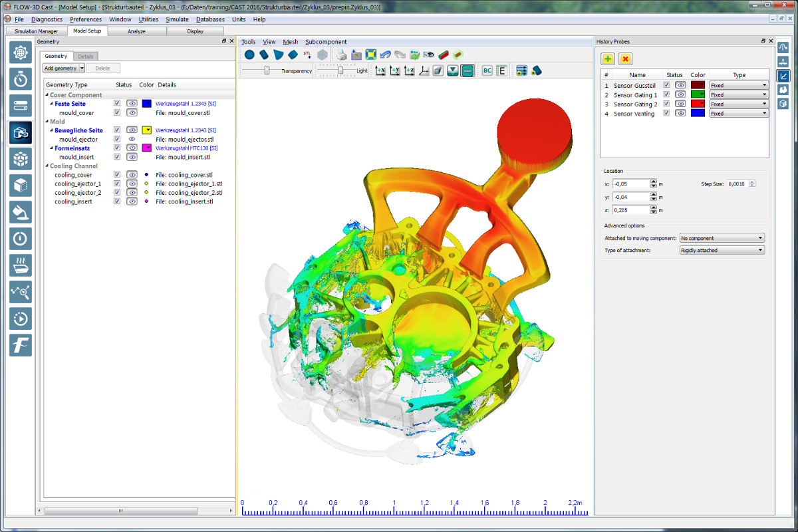Screen dimensions: 798x532
Task: Uncheck the Sensor Gussteil status checkbox
Action: pos(666,85)
